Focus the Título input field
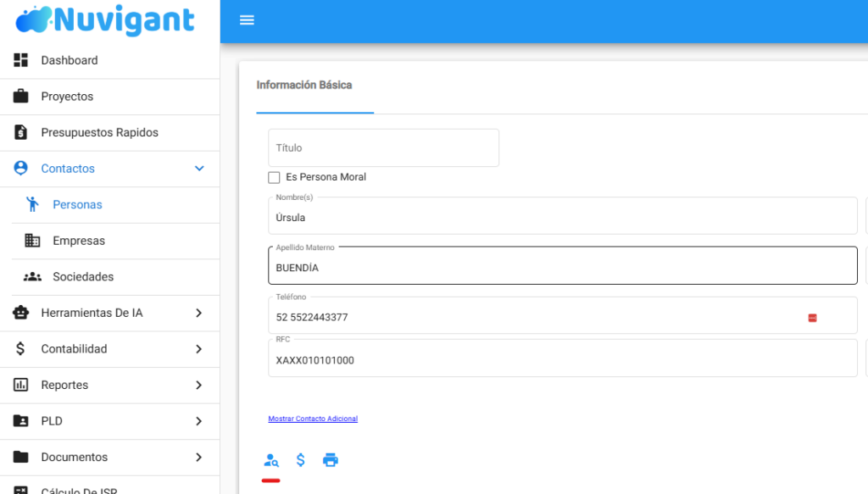 click(384, 147)
